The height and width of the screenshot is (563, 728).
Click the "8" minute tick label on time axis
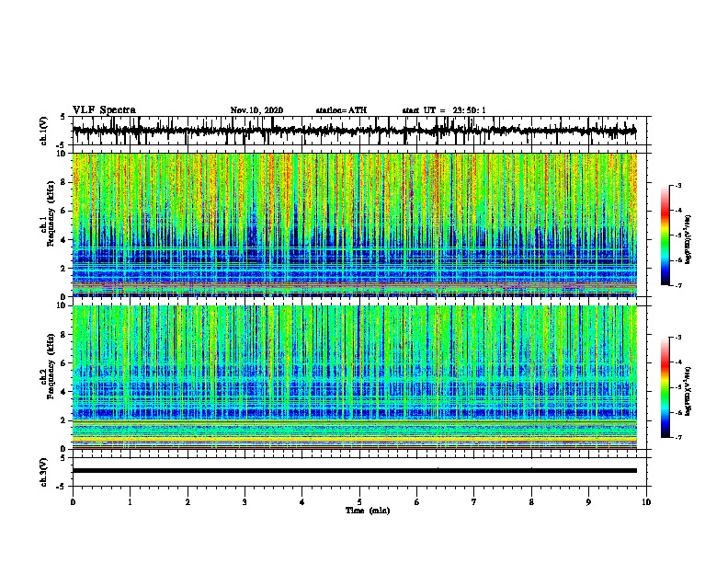531,502
